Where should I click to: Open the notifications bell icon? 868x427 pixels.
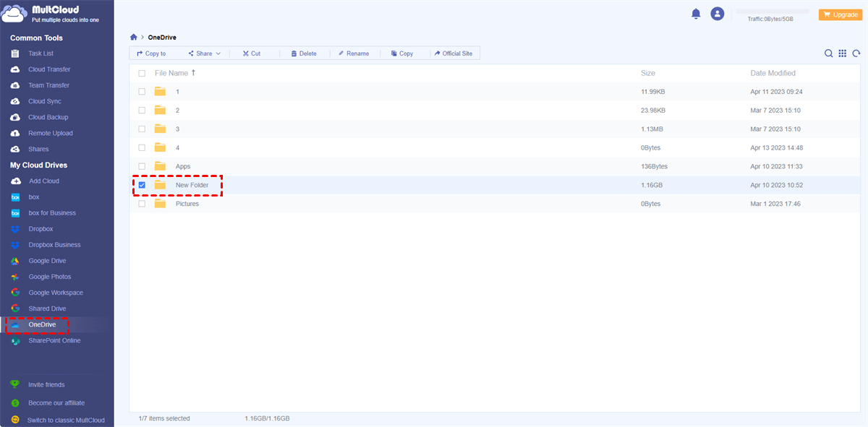click(x=696, y=14)
